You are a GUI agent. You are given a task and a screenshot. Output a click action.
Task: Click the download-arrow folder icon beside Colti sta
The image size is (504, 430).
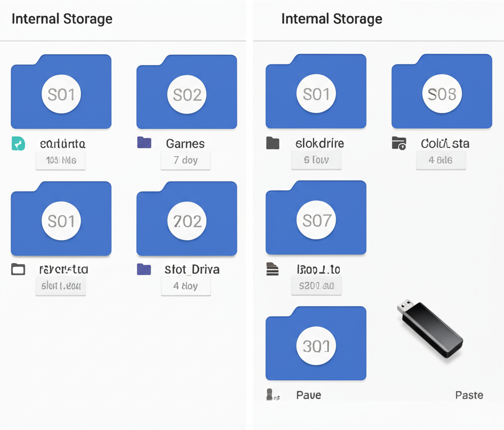(398, 143)
